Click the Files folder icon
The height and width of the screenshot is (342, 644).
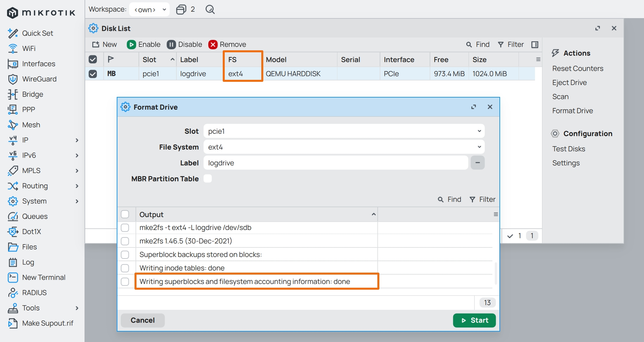pyautogui.click(x=13, y=247)
